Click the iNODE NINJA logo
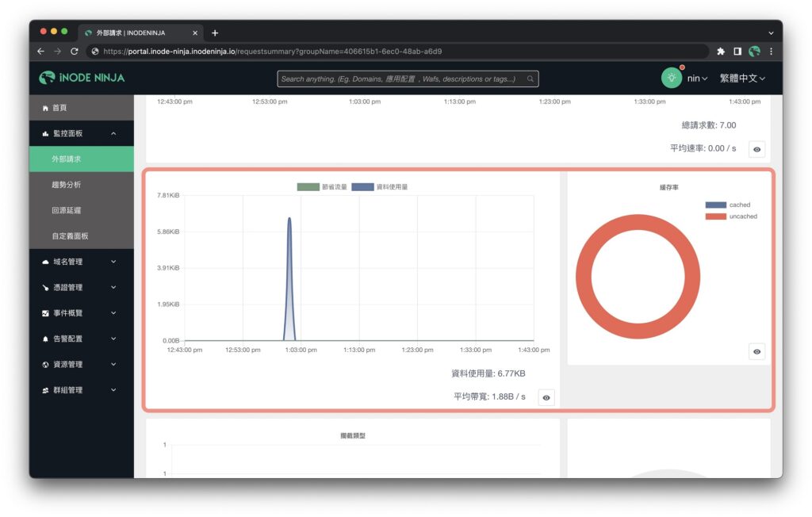Viewport: 812px width, 517px height. 82,78
